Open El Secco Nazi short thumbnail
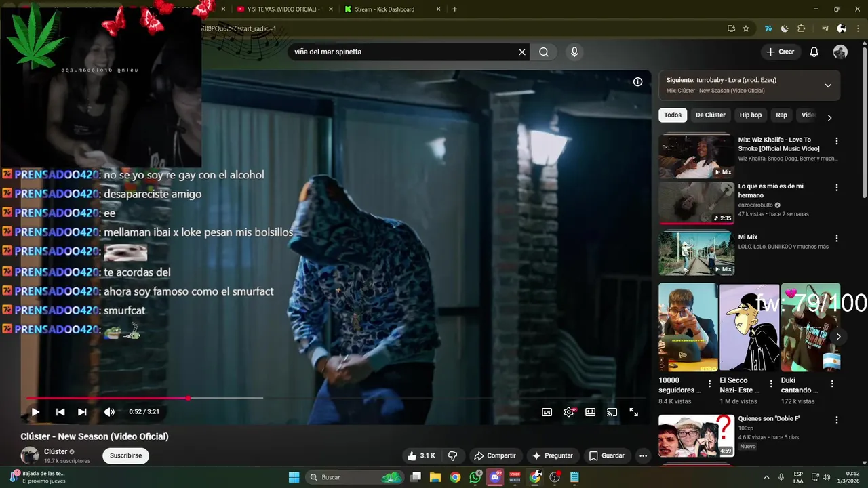This screenshot has height=488, width=868. [x=749, y=327]
